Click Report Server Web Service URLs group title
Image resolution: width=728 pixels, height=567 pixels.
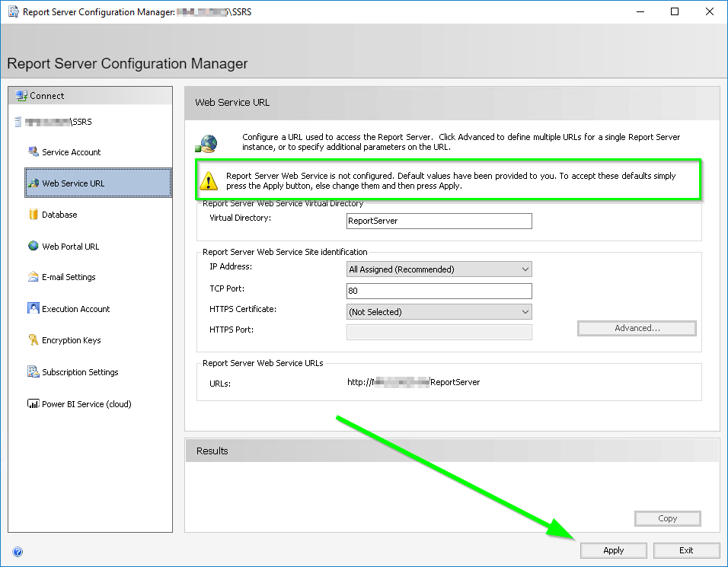tap(263, 363)
